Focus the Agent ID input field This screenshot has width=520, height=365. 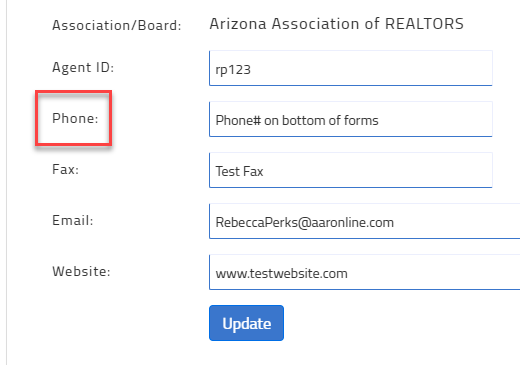coord(351,68)
